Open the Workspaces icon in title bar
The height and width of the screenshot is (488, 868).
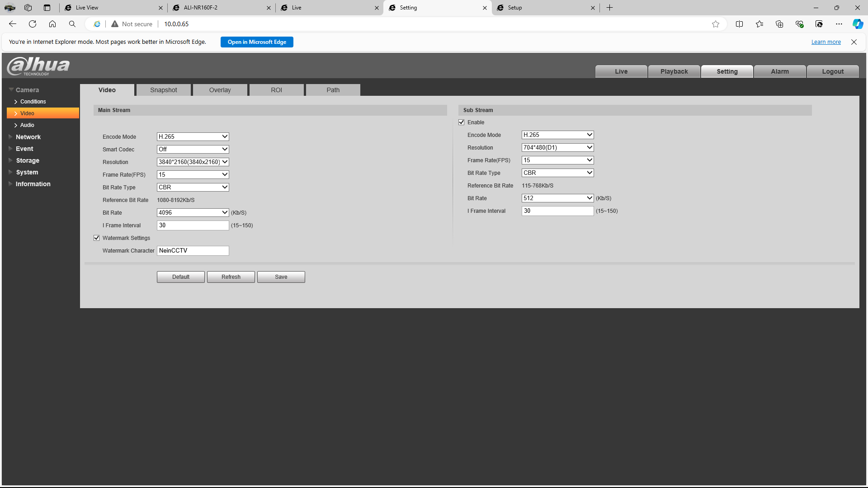click(28, 8)
